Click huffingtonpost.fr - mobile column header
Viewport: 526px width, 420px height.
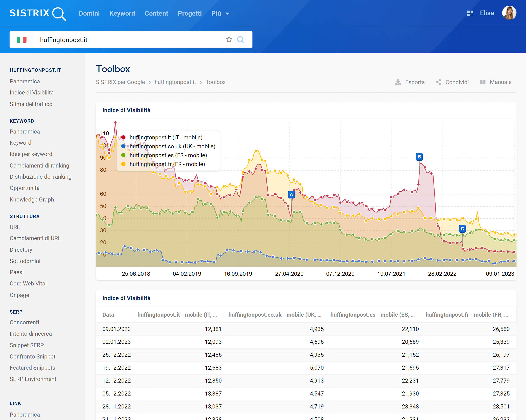pos(467,315)
